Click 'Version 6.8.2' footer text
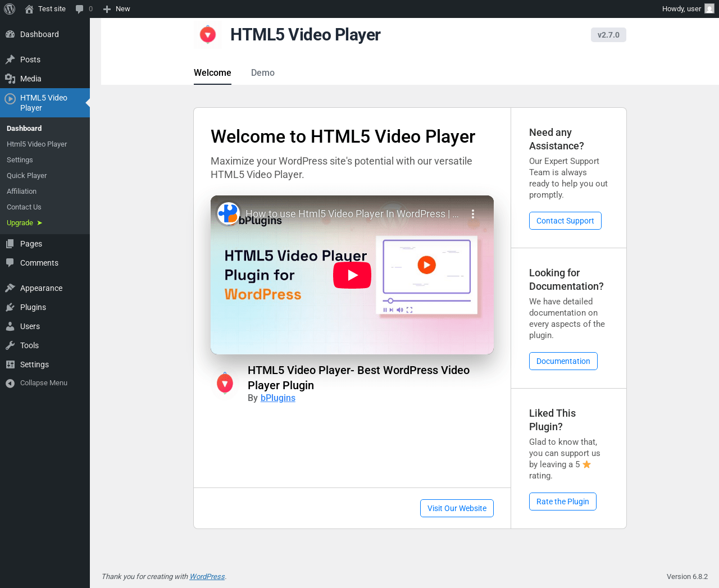The width and height of the screenshot is (719, 588). (687, 576)
